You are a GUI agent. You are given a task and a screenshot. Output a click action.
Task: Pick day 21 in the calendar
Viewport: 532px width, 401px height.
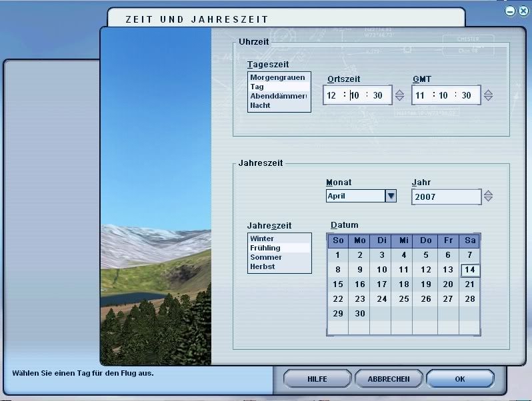click(469, 284)
